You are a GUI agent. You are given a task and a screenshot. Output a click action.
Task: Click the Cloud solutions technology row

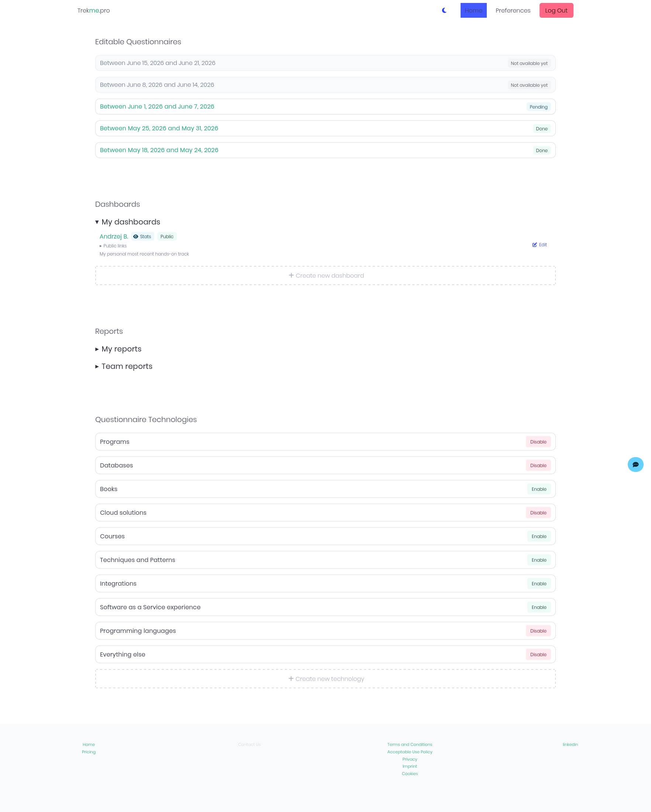click(x=325, y=513)
